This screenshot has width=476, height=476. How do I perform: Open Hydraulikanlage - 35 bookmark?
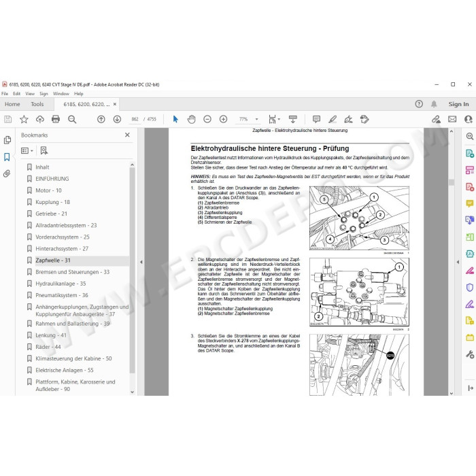click(61, 284)
